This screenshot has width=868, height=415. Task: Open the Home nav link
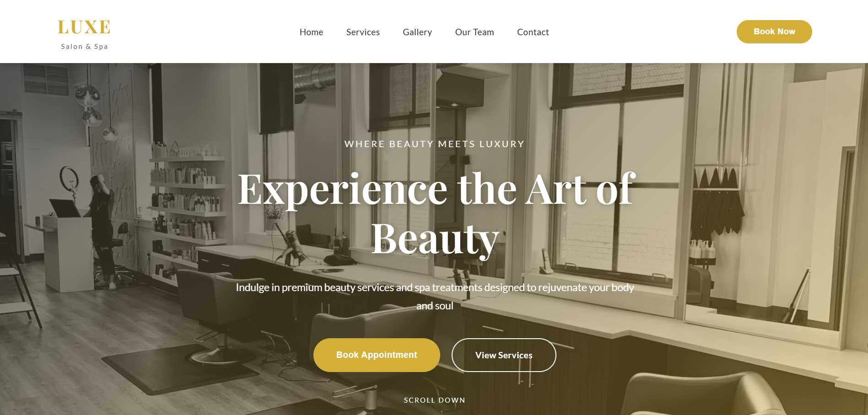click(311, 32)
